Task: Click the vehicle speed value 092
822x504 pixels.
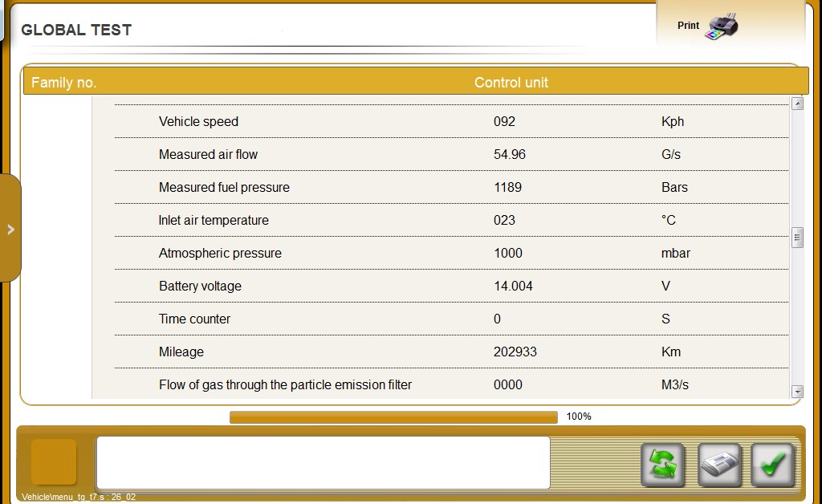Action: coord(504,121)
